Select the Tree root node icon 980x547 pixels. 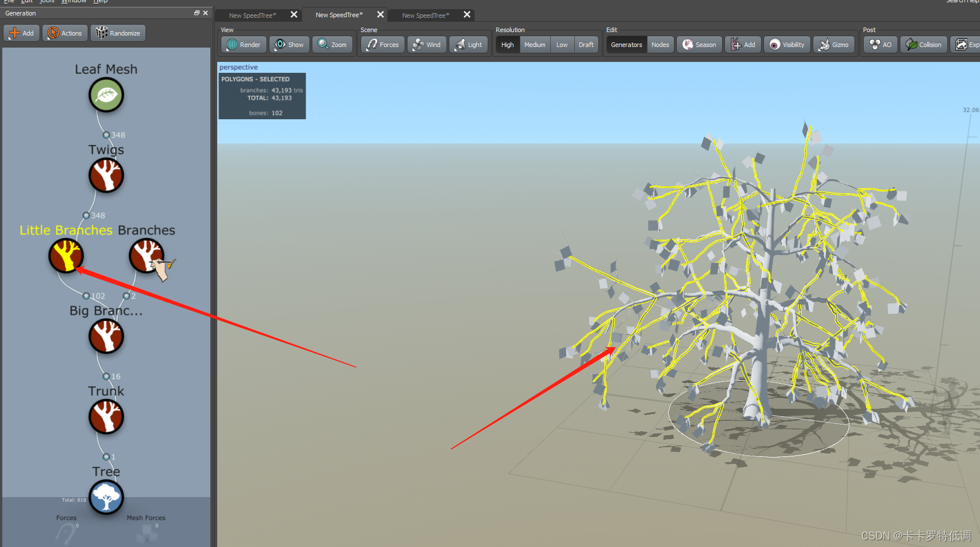[x=106, y=497]
